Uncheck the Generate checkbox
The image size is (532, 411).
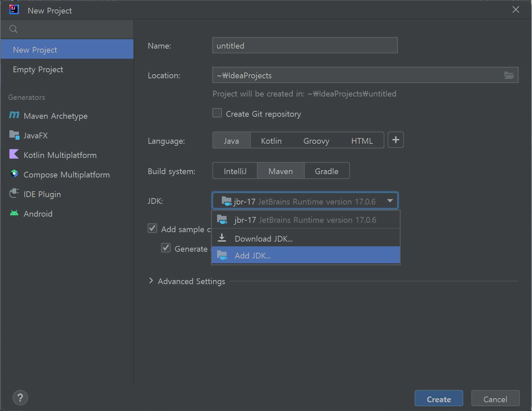(166, 248)
